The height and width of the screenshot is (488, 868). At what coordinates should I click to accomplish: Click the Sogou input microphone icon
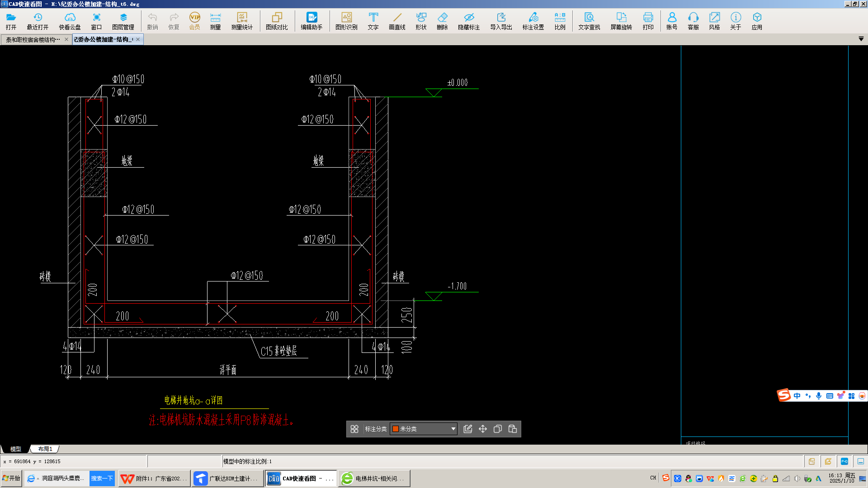[x=819, y=396]
